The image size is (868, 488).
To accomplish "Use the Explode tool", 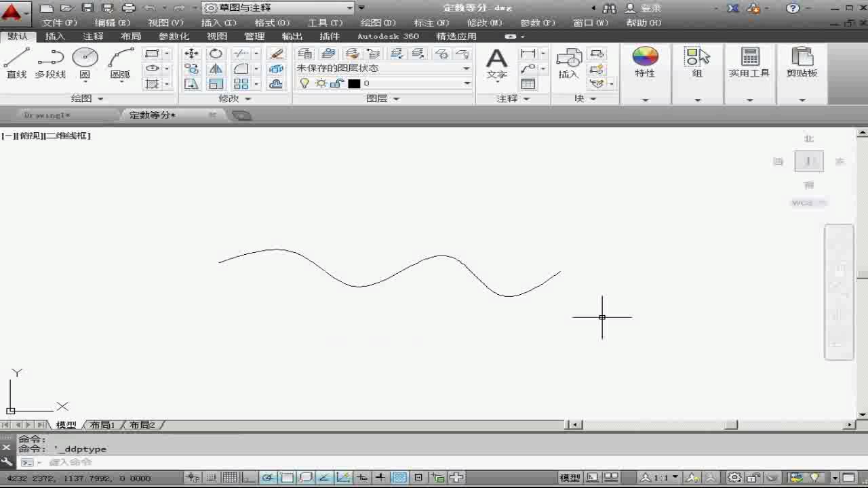I will point(276,68).
